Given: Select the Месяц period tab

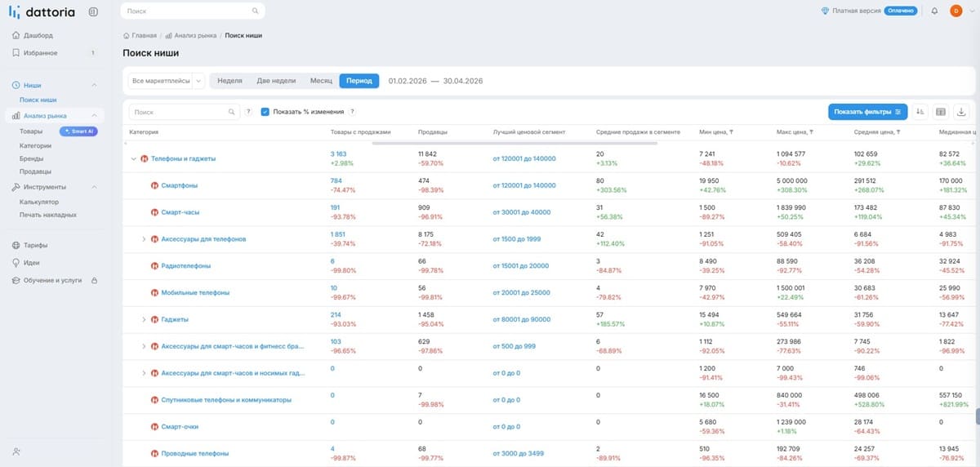Looking at the screenshot, I should [321, 81].
